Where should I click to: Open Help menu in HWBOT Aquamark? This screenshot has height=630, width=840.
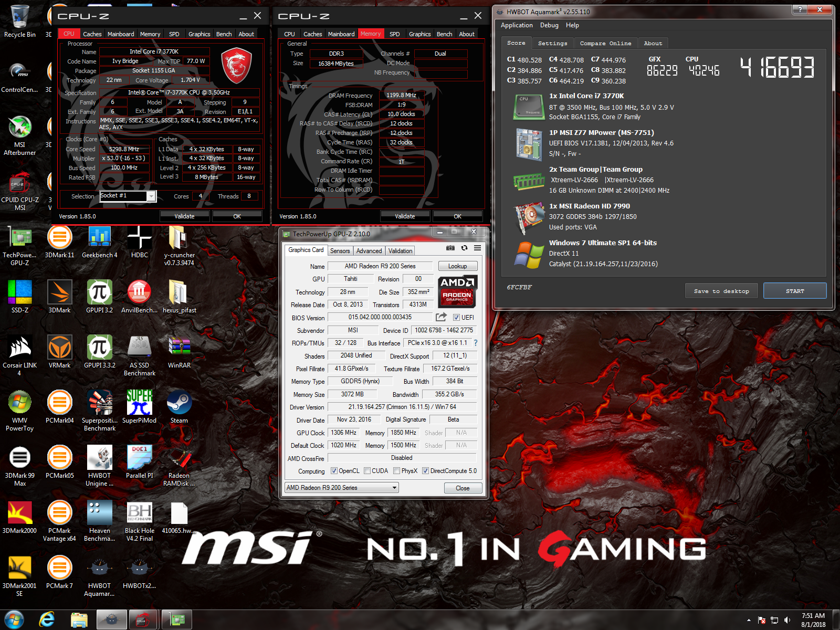[x=572, y=25]
